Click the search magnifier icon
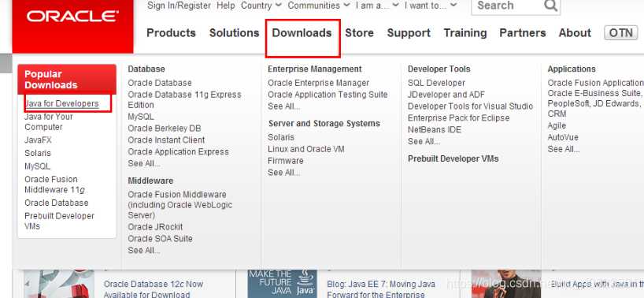This screenshot has width=644, height=298. click(x=550, y=6)
